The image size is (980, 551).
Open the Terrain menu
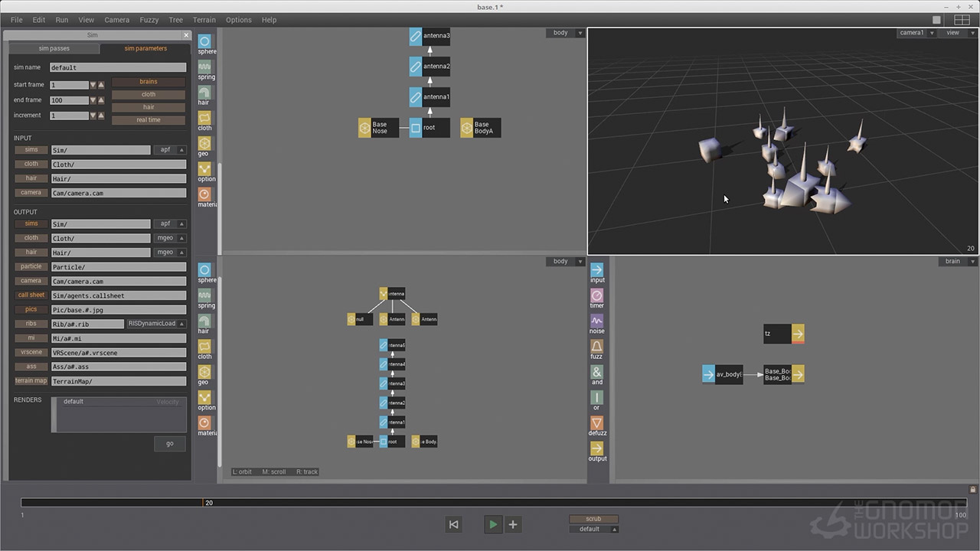click(204, 20)
